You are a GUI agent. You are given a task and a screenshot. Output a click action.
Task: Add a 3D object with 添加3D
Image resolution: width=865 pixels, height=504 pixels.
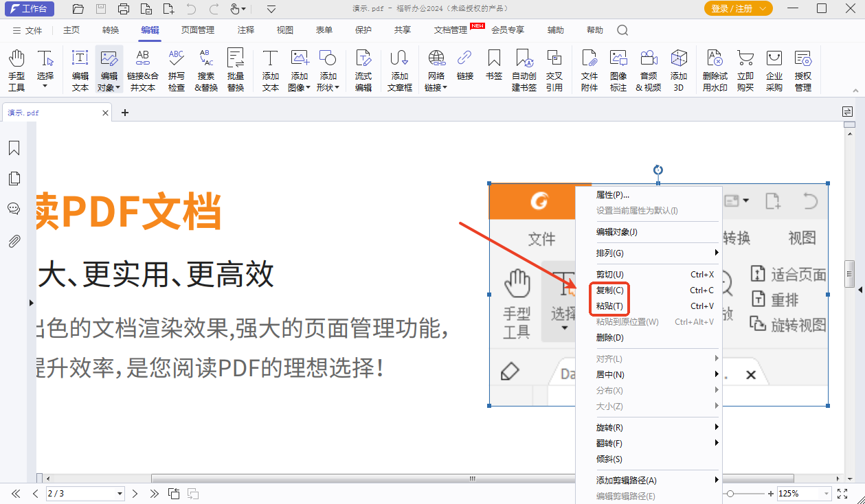tap(679, 69)
